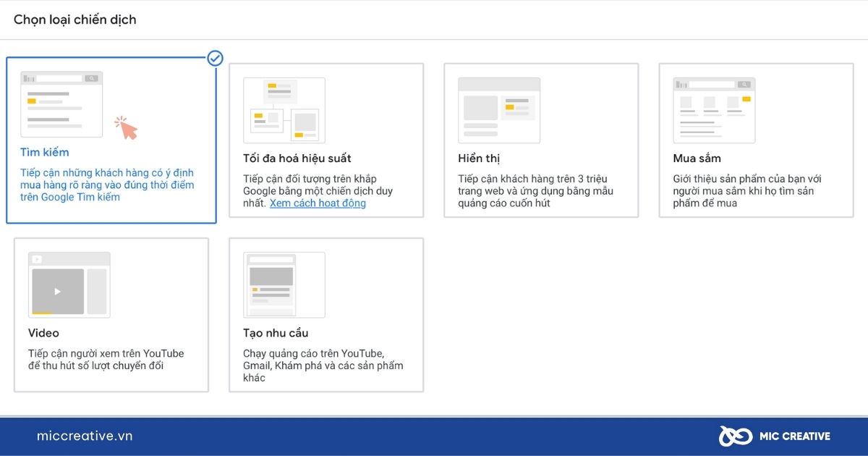Toggle the blue checkmark on Tìm kiếm card
868x456 pixels.
215,58
